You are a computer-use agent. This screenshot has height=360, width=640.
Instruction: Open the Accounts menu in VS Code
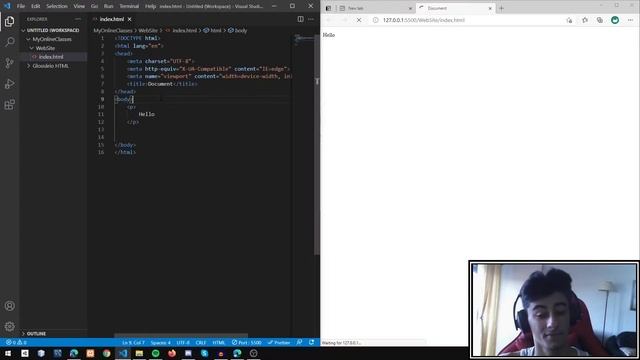tap(9, 306)
